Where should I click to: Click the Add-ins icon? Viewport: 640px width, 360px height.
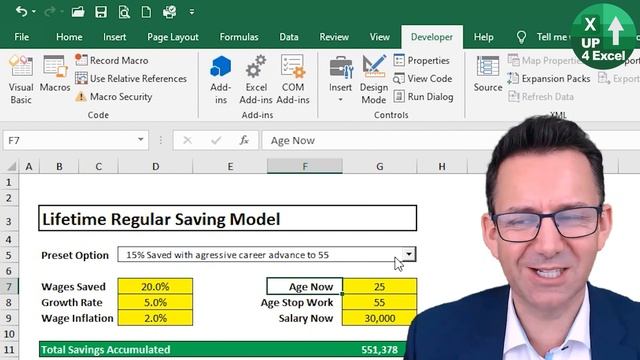pyautogui.click(x=220, y=80)
